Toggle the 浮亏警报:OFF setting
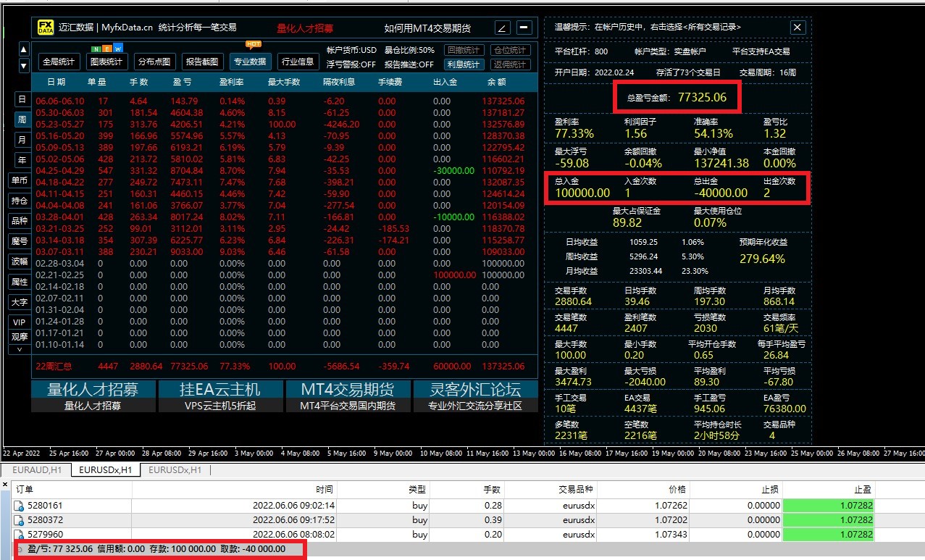Screen dimensions: 925x560 pyautogui.click(x=351, y=64)
